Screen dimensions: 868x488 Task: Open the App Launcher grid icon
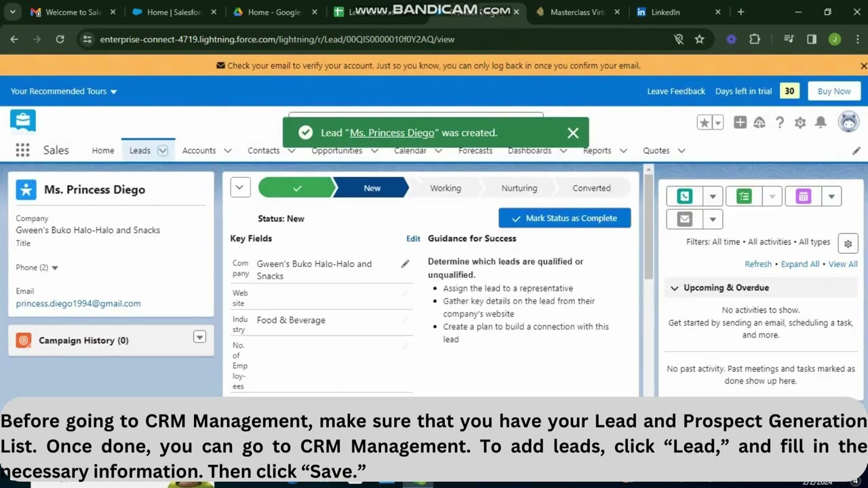coord(22,150)
